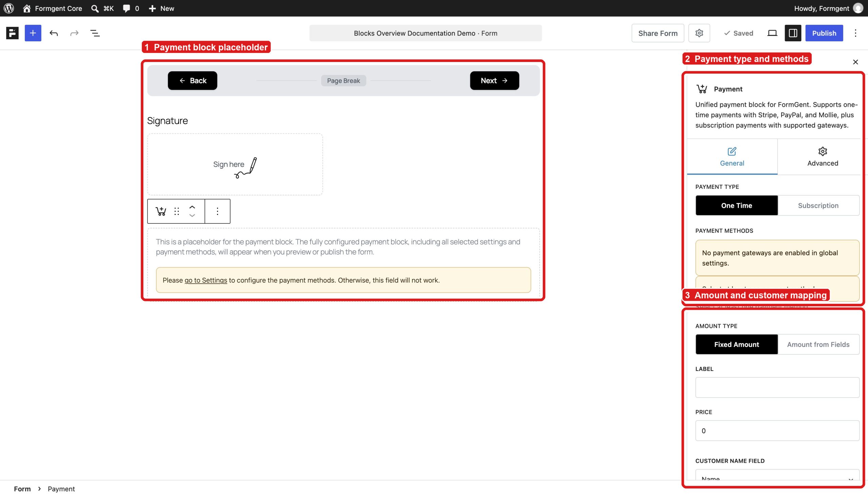The width and height of the screenshot is (868, 497).
Task: Click the form title bar
Action: [x=425, y=33]
